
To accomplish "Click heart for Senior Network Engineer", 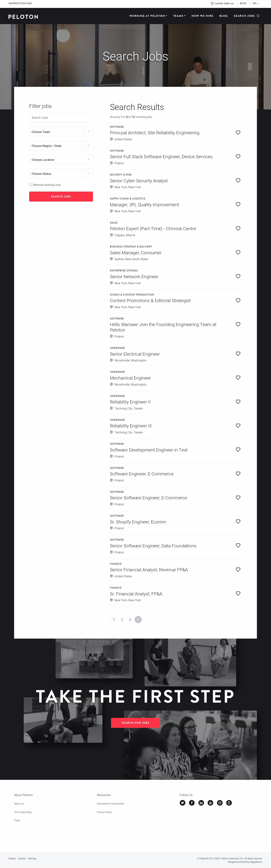I will click(x=238, y=276).
